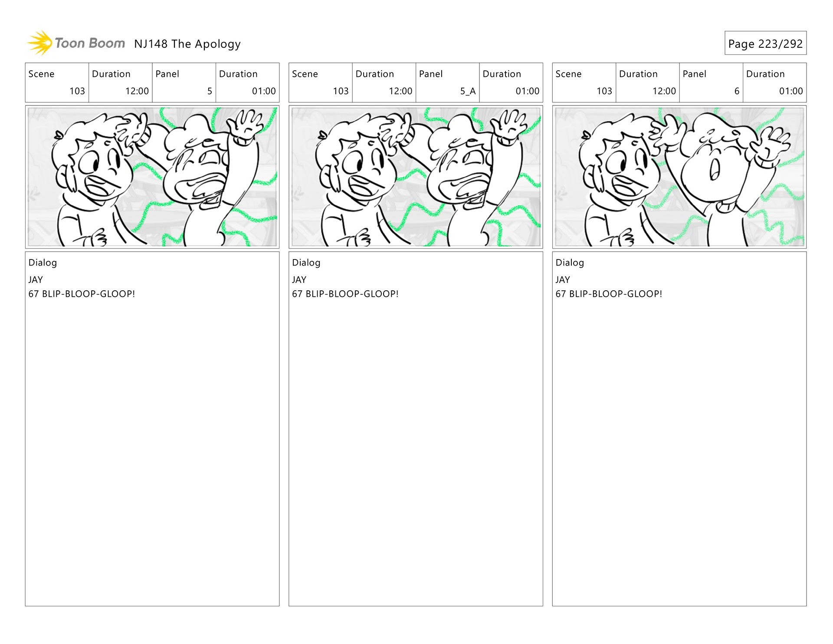Click the 01:00 panel duration of first panel
The image size is (833, 644).
[x=248, y=82]
